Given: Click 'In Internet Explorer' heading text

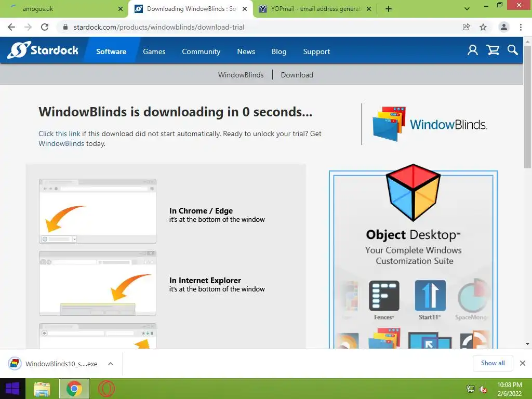Looking at the screenshot, I should [205, 280].
